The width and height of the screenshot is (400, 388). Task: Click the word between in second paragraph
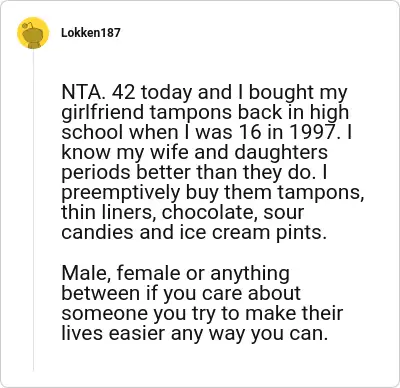pyautogui.click(x=101, y=293)
